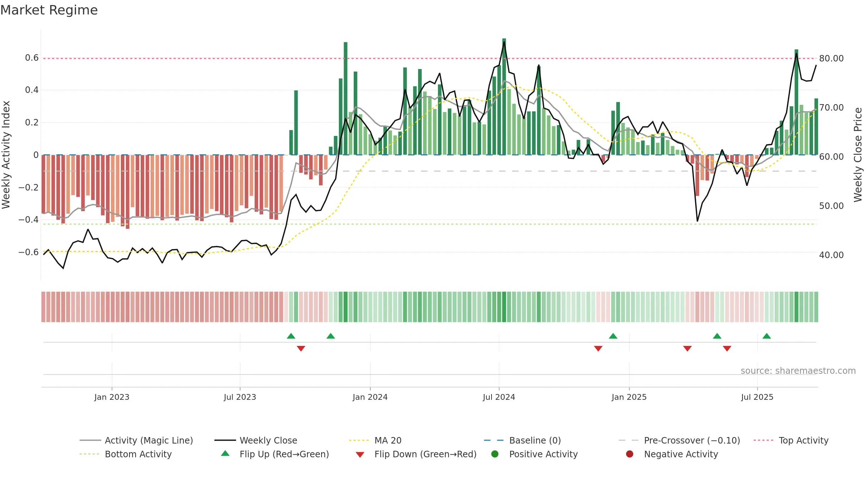
Task: Click the red Flip Down legend triangle
Action: 360,455
